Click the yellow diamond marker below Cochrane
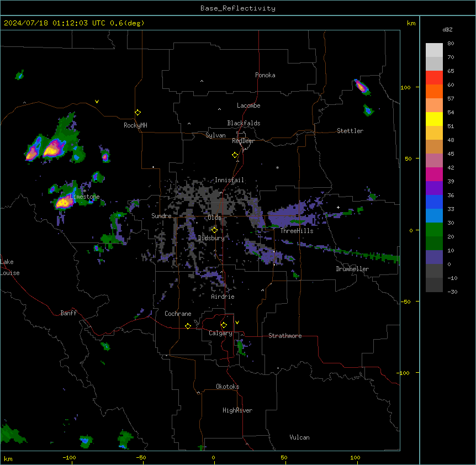The height and width of the screenshot is (465, 476). [188, 326]
